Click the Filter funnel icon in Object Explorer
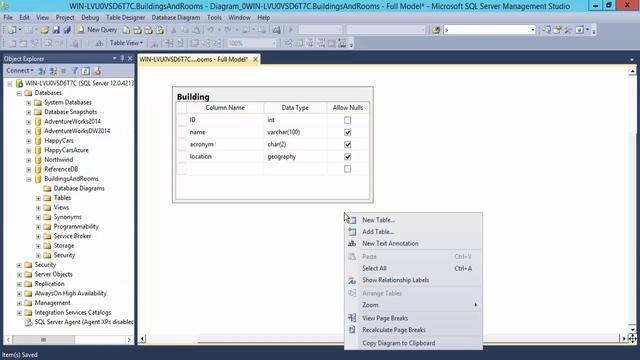640x360 pixels. pos(75,71)
